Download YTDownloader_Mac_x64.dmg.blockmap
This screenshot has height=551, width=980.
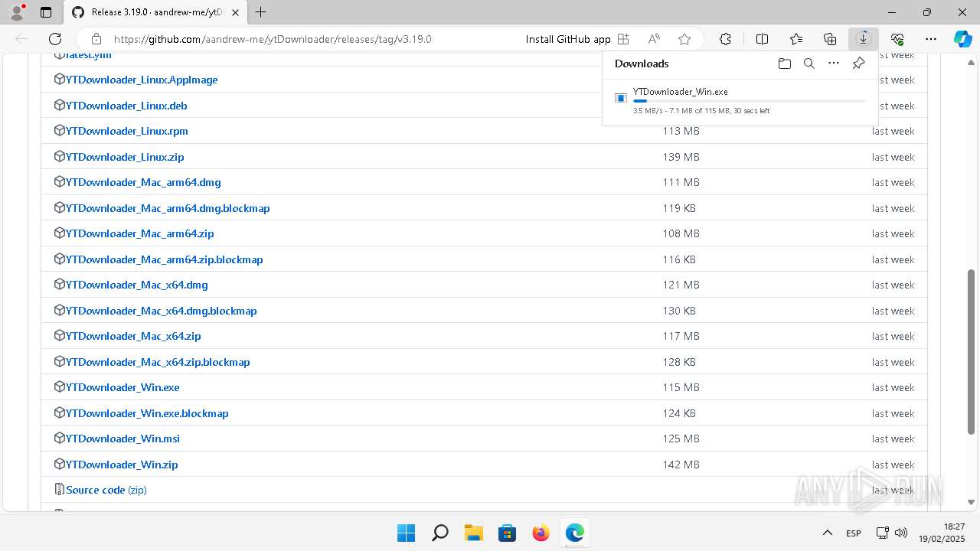point(162,311)
